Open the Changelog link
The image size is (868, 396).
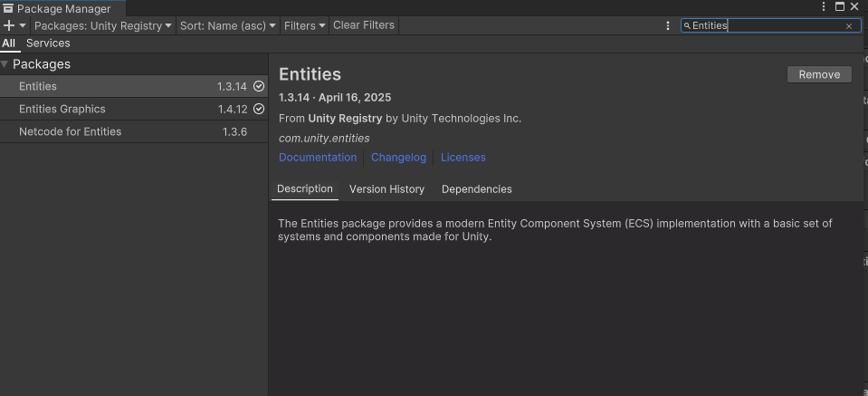(x=398, y=158)
